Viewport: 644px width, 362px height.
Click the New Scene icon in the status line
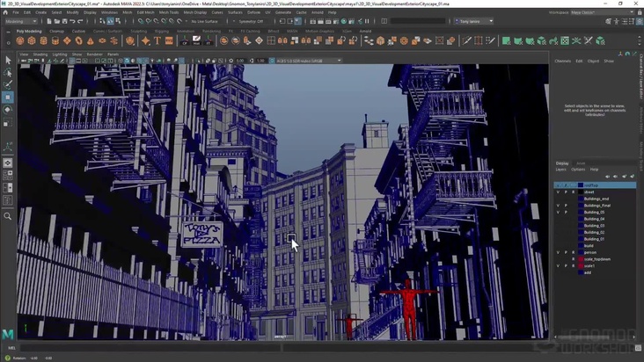point(49,21)
